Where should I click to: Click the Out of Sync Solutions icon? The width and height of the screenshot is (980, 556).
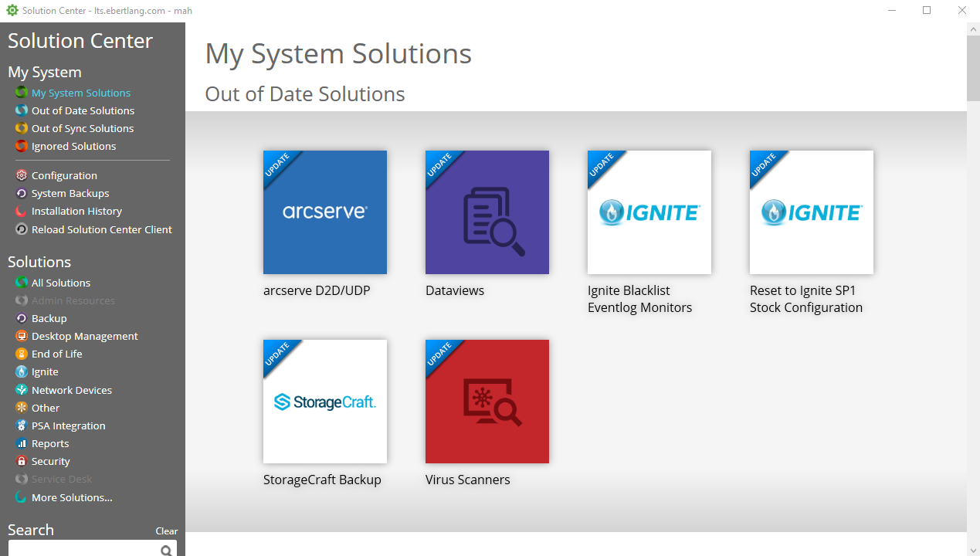[22, 128]
